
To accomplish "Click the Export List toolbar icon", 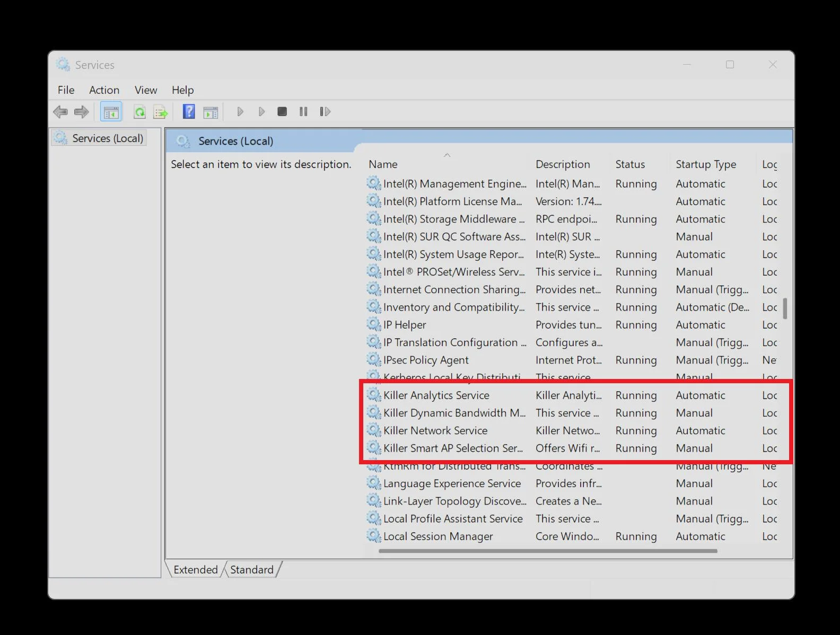I will click(160, 112).
